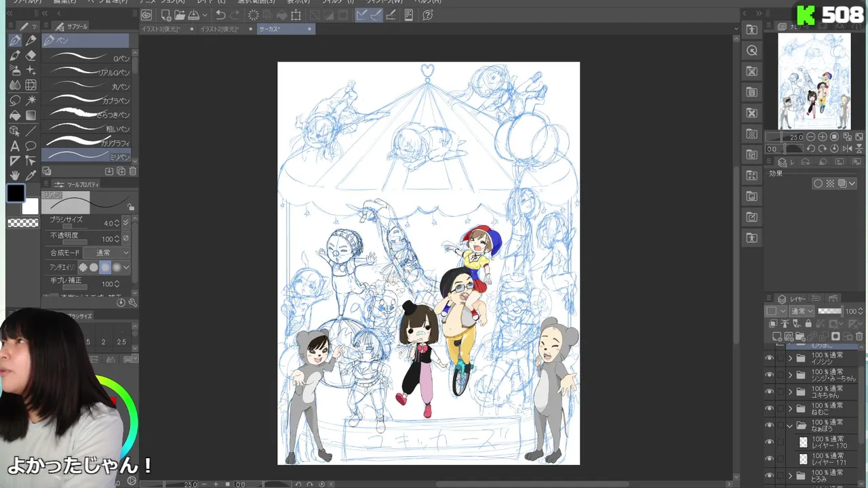The width and height of the screenshot is (868, 488).
Task: Duplicate sub tool icon
Action: (121, 171)
